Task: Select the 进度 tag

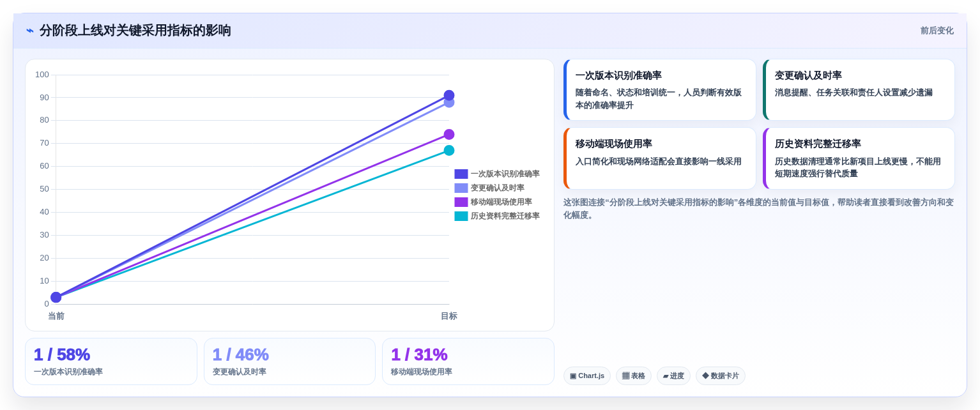Action: coord(673,376)
